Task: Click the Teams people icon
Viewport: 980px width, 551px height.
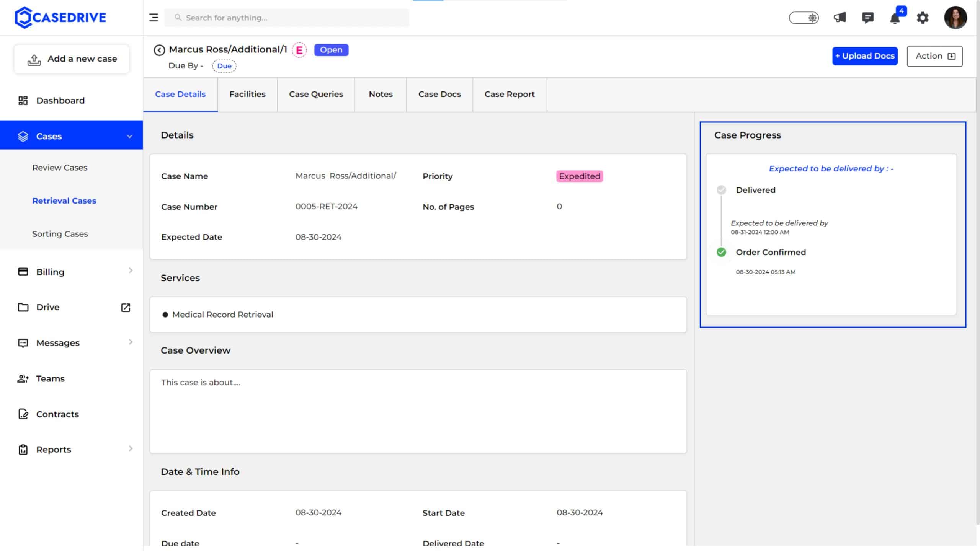Action: click(23, 379)
